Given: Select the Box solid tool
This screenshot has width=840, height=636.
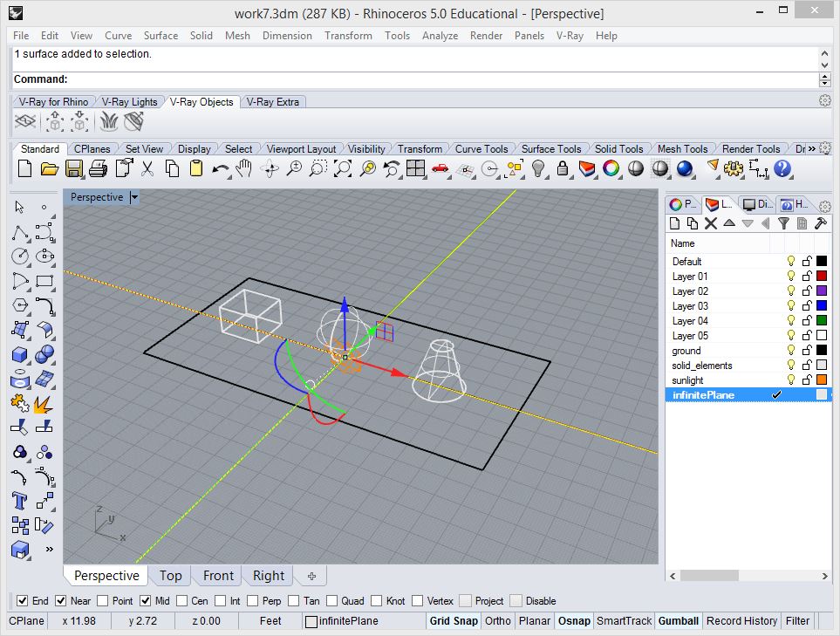Looking at the screenshot, I should 20,355.
